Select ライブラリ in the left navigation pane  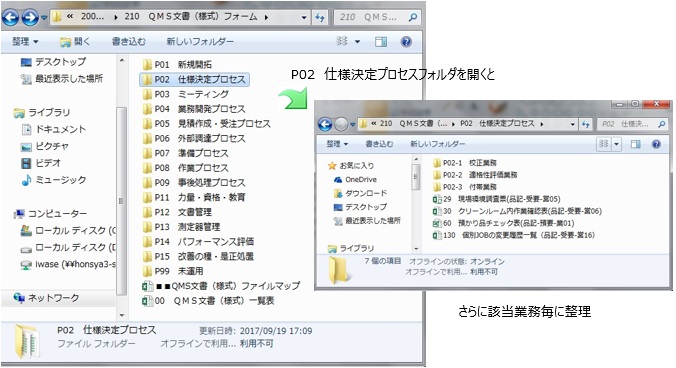[42, 113]
